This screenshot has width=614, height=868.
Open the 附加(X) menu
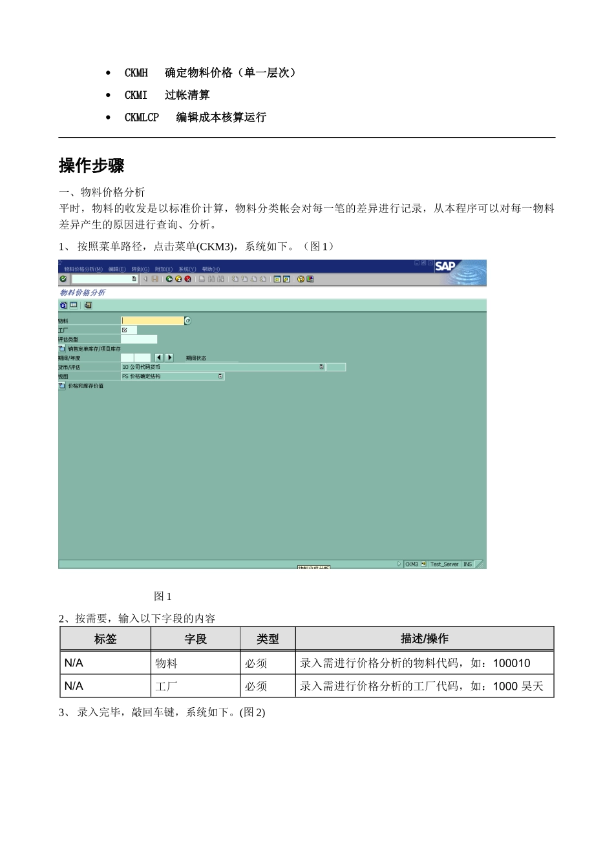coord(164,269)
